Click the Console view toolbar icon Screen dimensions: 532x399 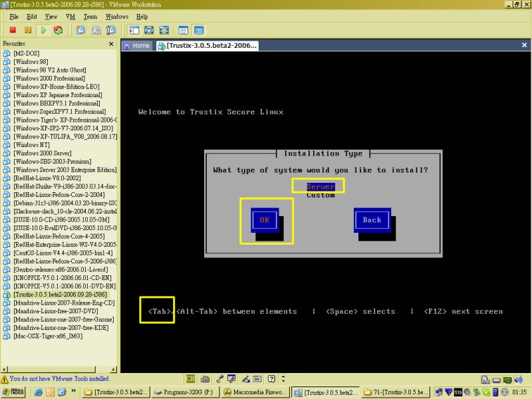[199, 30]
